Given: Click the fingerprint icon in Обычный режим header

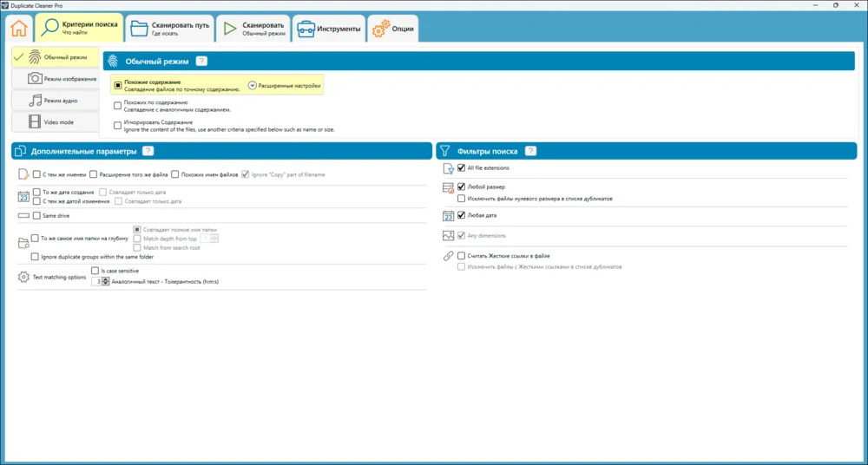Looking at the screenshot, I should click(112, 61).
